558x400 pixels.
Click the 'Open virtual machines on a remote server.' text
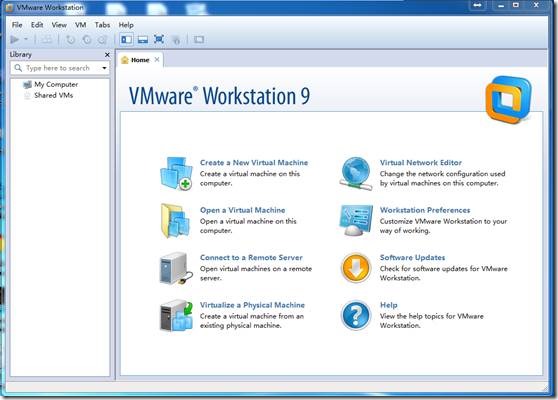pos(256,273)
